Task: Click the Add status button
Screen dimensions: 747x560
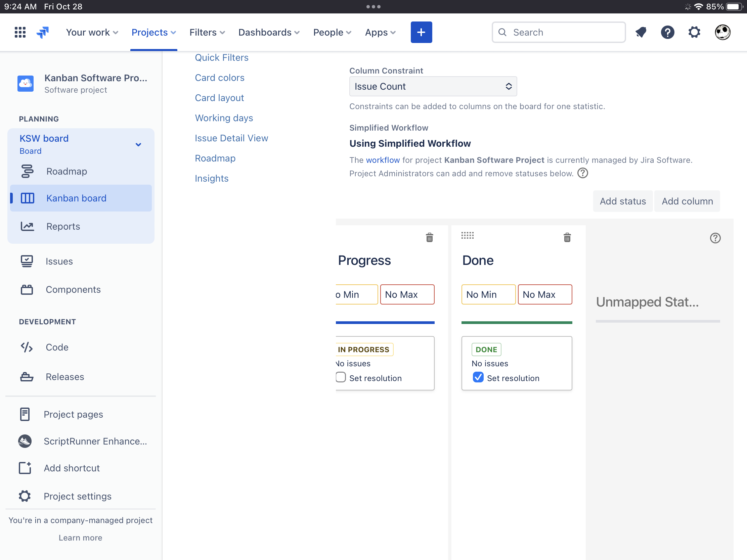Action: (623, 201)
